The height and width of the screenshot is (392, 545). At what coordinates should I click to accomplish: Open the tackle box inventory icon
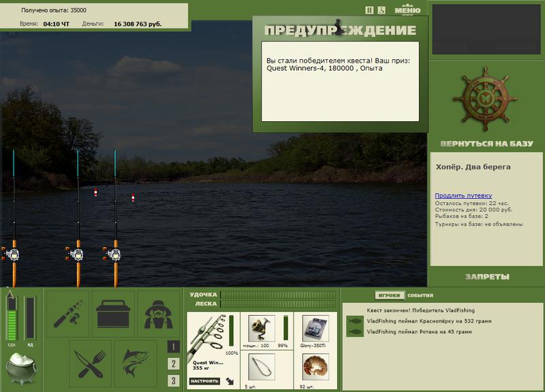click(113, 314)
